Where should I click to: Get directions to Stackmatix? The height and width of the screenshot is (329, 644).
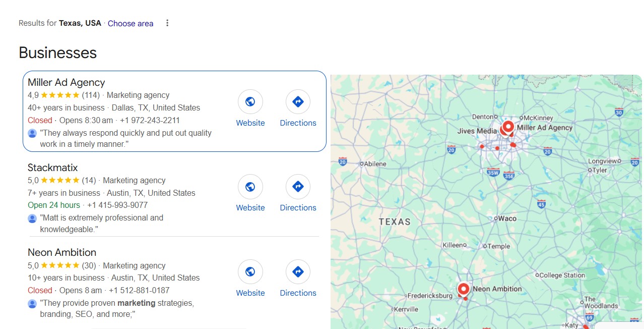[298, 187]
